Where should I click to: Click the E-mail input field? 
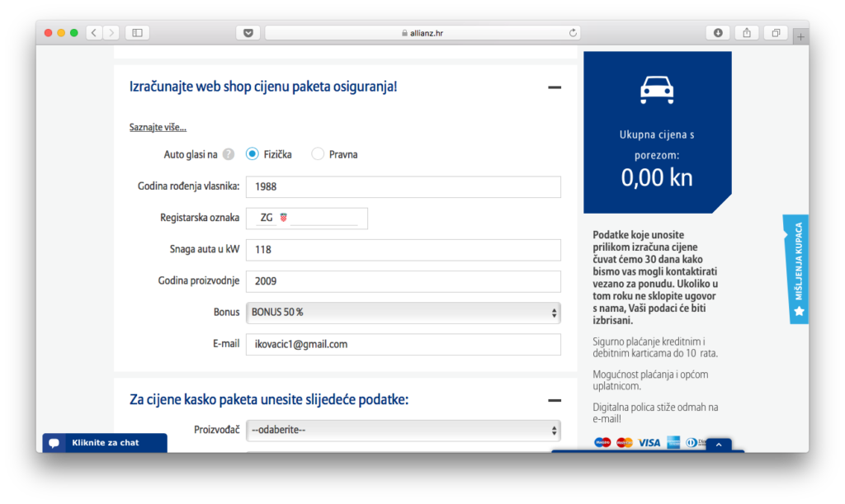403,344
